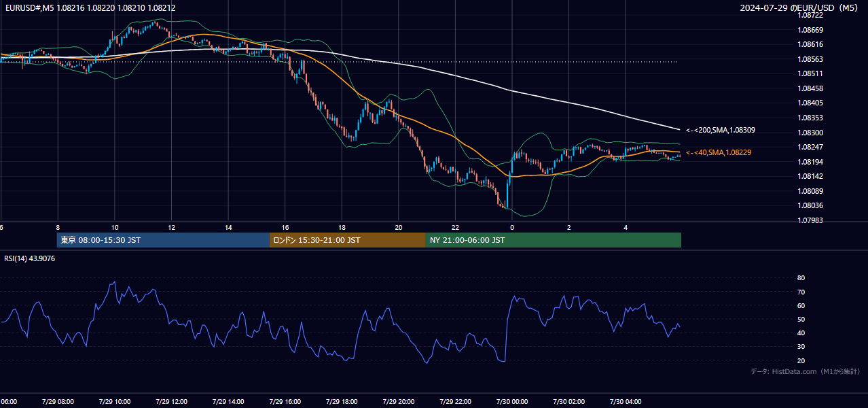Viewport: 868px width, 408px height.
Task: Click the Tokyo 08:00-15:30 JST session bar
Action: 163,240
